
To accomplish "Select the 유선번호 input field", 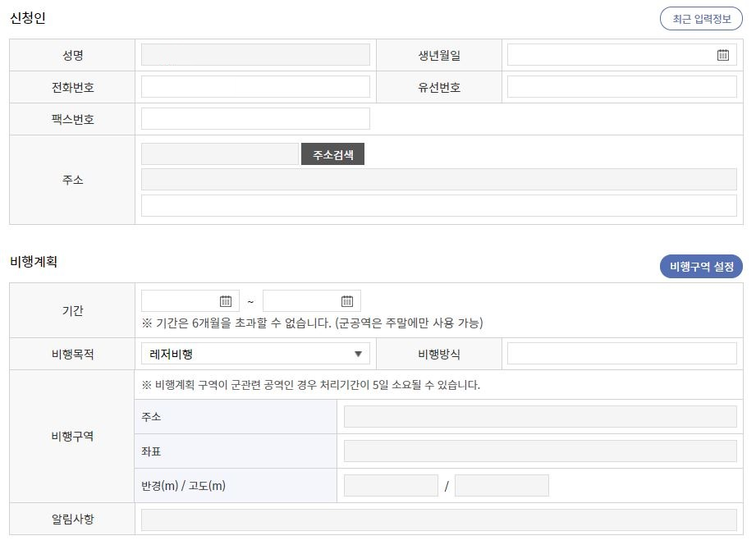I will [621, 87].
